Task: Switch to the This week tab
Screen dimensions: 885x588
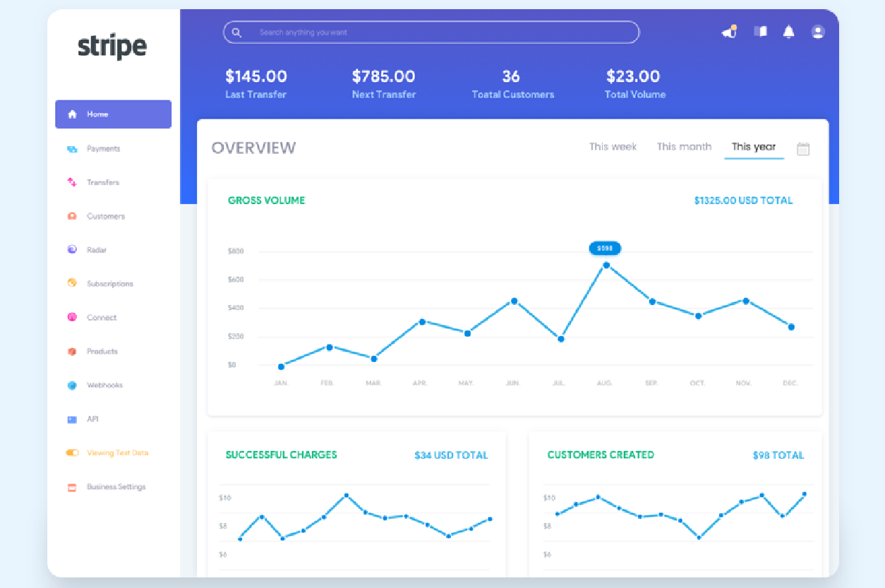Action: click(x=613, y=147)
